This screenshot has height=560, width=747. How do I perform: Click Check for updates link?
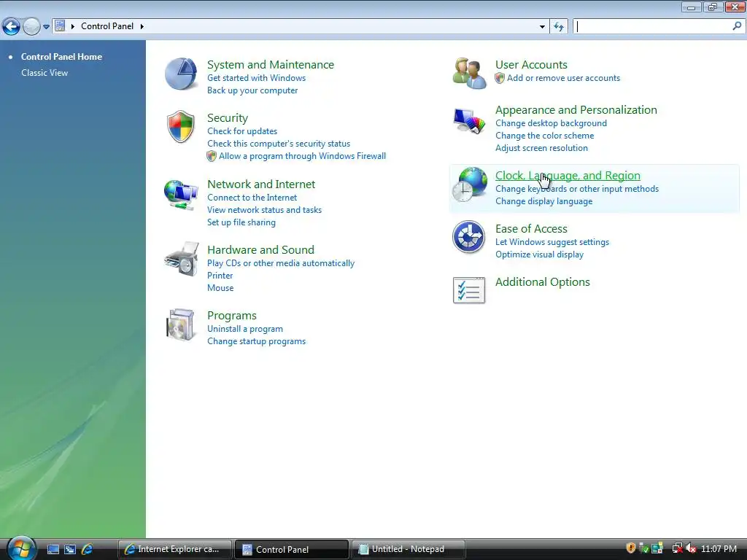tap(242, 131)
